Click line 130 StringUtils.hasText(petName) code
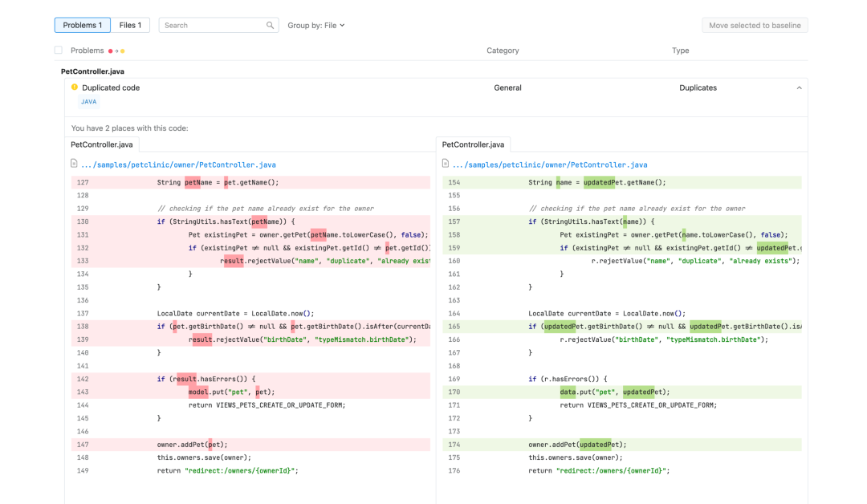Viewport: 867px width, 504px height. (226, 222)
